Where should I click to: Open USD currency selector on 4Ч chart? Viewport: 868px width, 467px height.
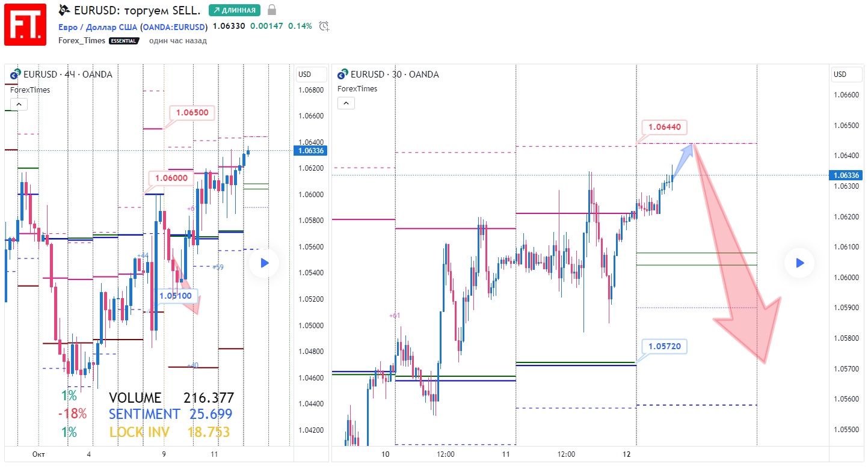click(312, 75)
